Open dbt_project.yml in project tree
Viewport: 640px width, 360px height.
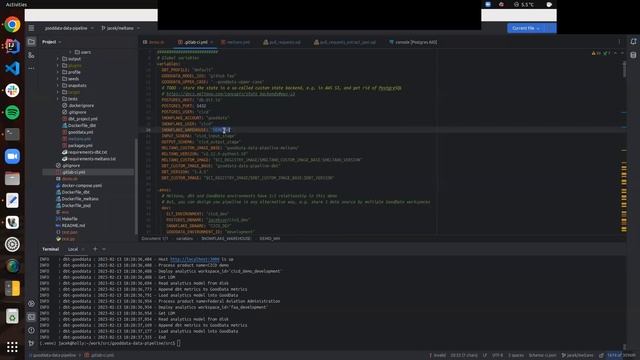[x=80, y=119]
